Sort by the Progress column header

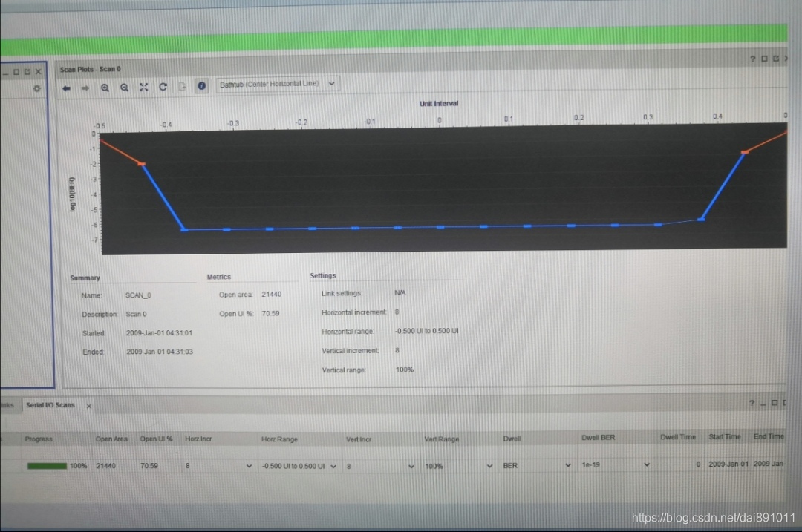(39, 439)
